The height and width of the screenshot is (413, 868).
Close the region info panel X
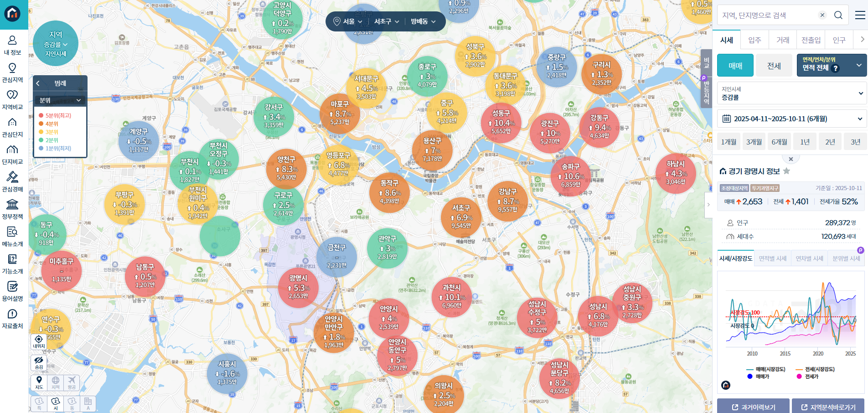click(791, 159)
